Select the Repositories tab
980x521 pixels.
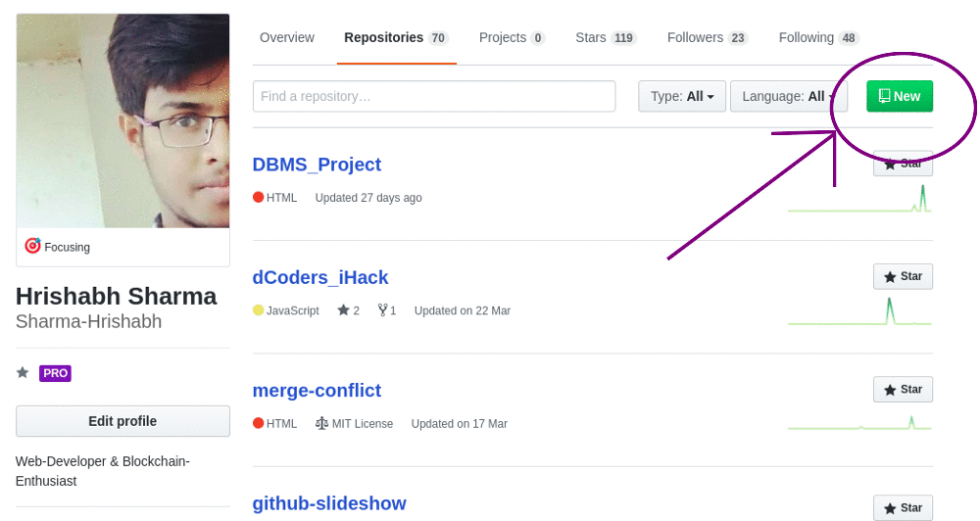click(396, 37)
